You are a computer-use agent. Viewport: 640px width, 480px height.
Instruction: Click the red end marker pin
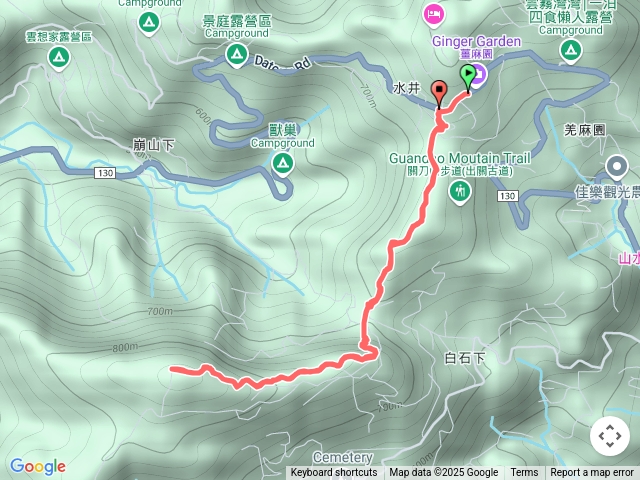439,93
